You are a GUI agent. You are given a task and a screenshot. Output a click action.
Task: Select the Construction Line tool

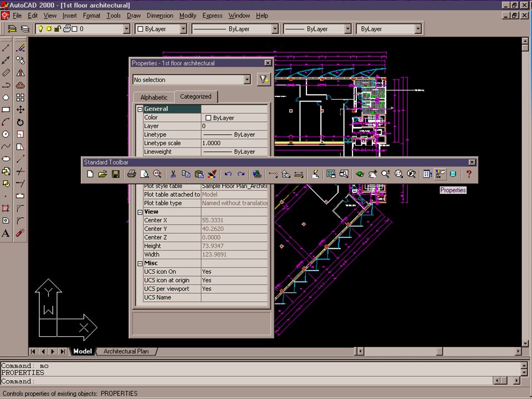coord(6,60)
